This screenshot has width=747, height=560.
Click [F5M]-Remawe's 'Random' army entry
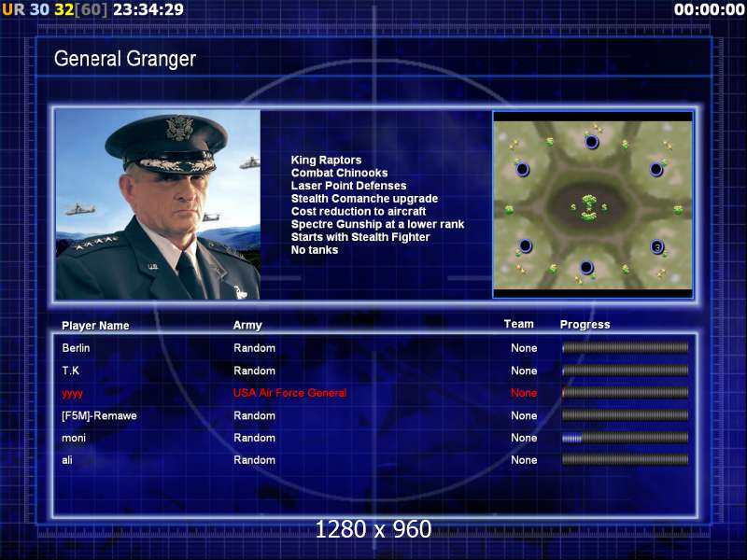[254, 415]
